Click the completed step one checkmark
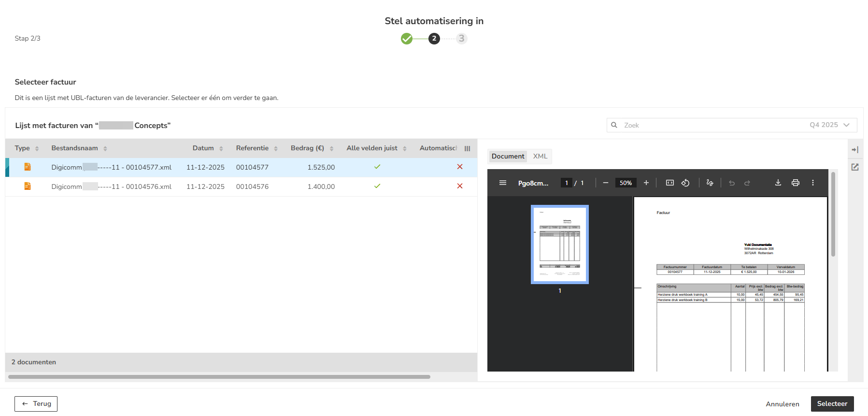The height and width of the screenshot is (416, 868). click(x=407, y=39)
